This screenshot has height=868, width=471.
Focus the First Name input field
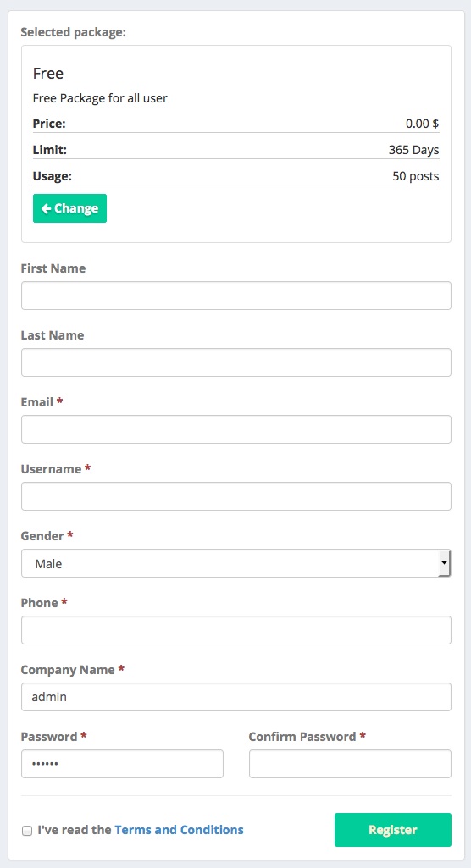click(235, 296)
